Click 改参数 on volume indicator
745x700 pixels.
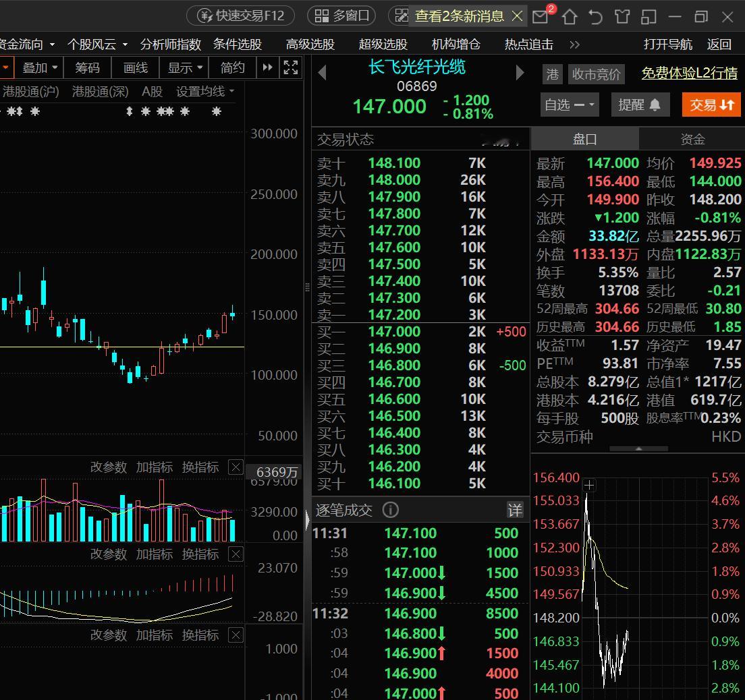[109, 467]
